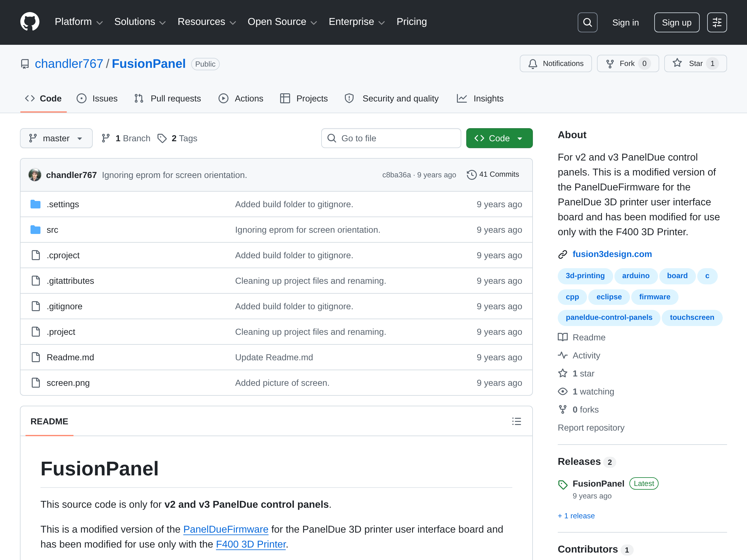Expand the Open Source menu
The height and width of the screenshot is (560, 747).
point(282,22)
